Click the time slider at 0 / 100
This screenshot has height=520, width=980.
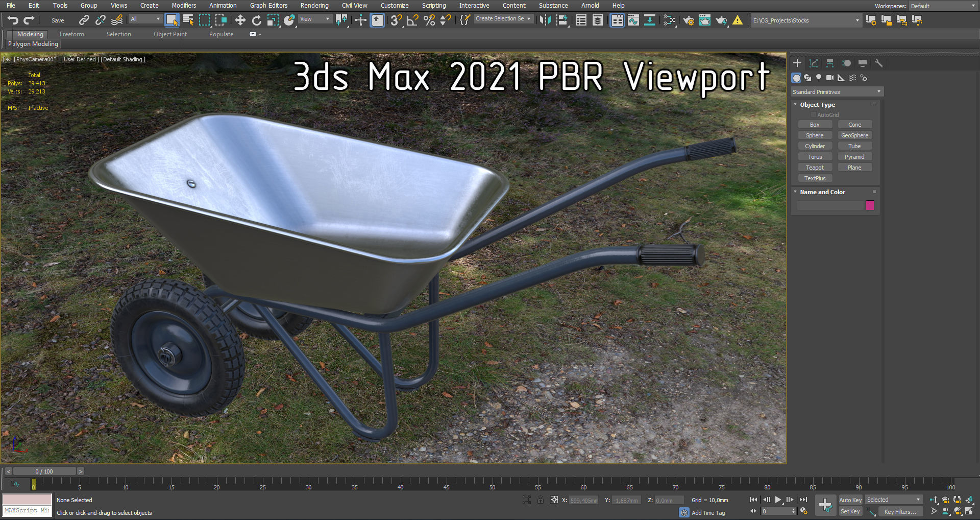[x=44, y=471]
